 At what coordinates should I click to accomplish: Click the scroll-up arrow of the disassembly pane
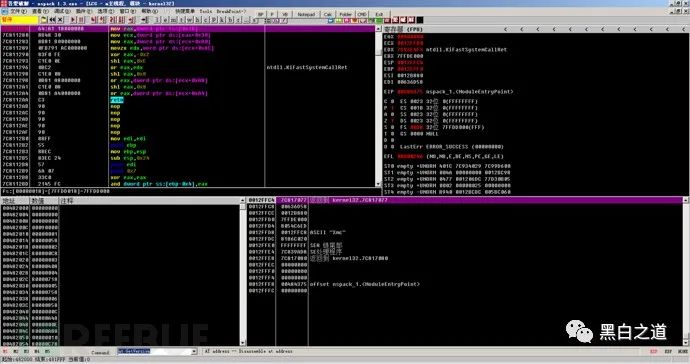tap(378, 29)
